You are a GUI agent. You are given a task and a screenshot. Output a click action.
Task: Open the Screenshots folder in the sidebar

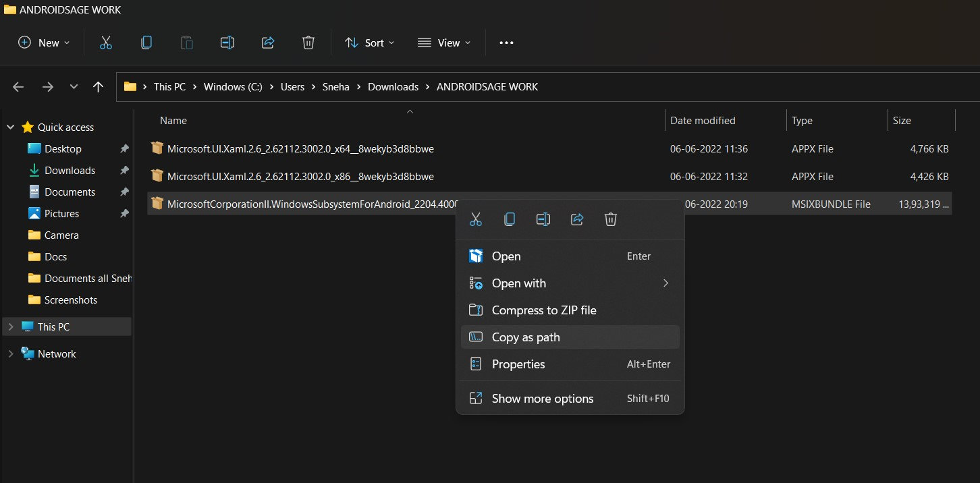click(x=71, y=300)
